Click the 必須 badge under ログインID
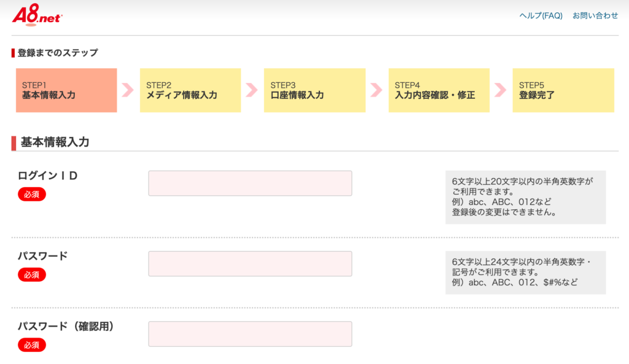The width and height of the screenshot is (629, 364). point(31,195)
